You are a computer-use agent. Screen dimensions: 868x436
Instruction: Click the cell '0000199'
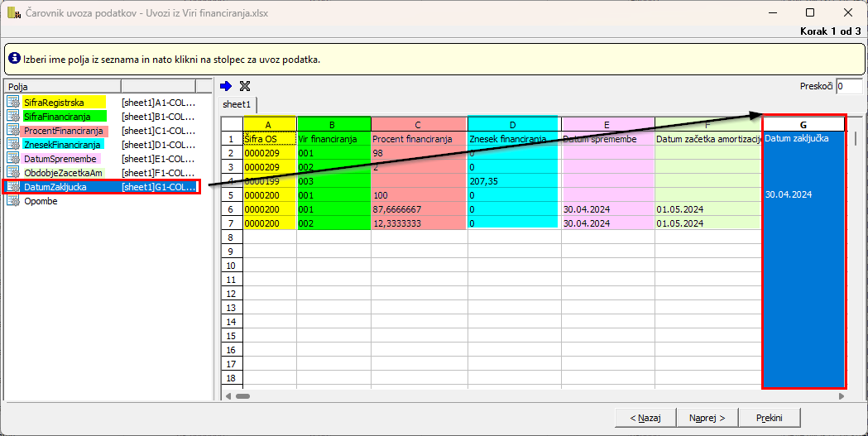[x=270, y=181]
